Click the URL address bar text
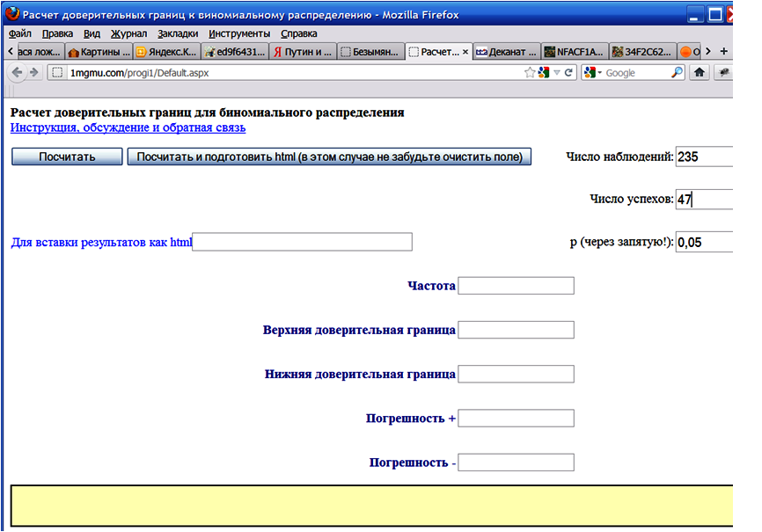This screenshot has height=532, width=762. pos(140,73)
